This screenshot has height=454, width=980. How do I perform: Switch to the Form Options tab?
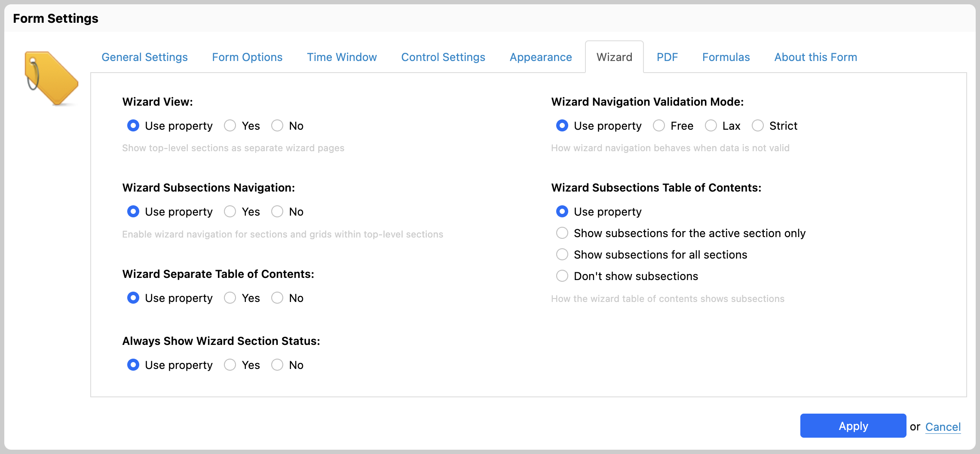point(247,57)
